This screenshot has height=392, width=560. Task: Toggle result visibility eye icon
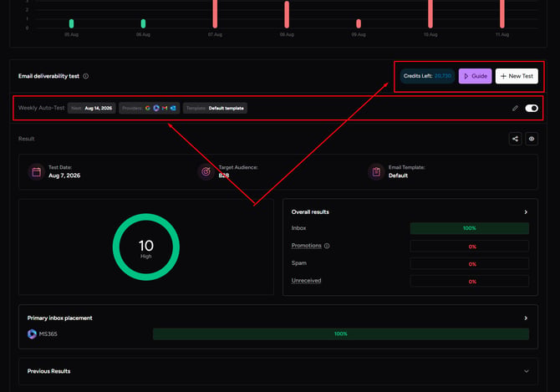532,139
